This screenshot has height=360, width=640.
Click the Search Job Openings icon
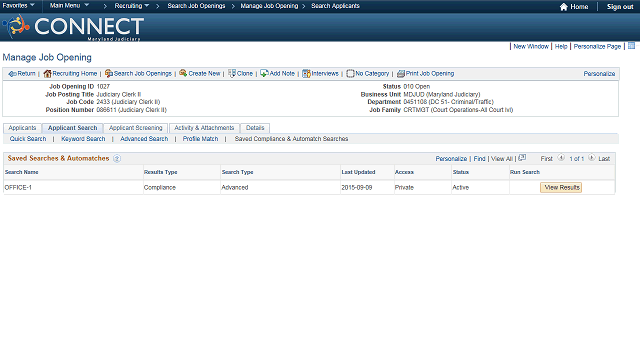[109, 73]
